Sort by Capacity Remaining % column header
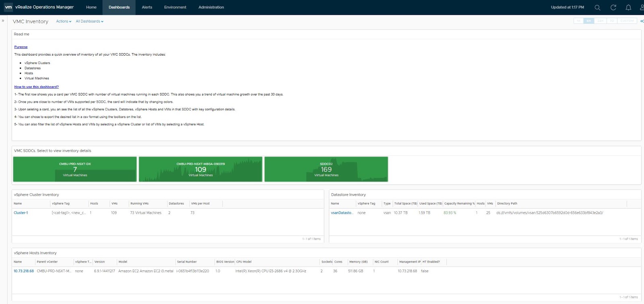This screenshot has height=304, width=644. tap(459, 203)
